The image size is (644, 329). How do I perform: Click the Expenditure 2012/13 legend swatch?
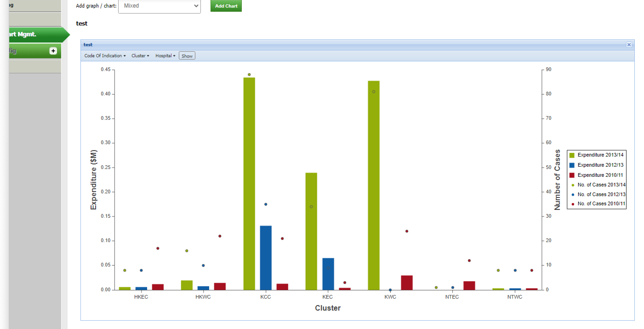[572, 165]
